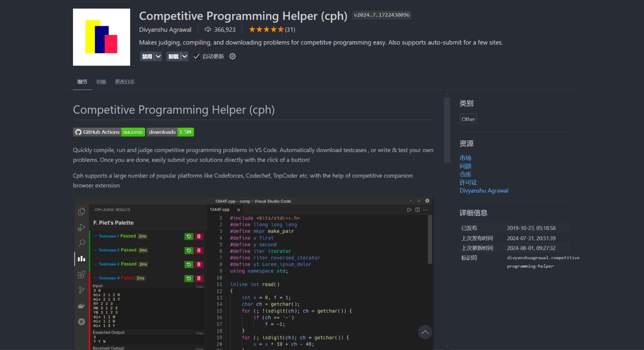Click the split editor icon in preview
The height and width of the screenshot is (350, 644).
[x=417, y=210]
